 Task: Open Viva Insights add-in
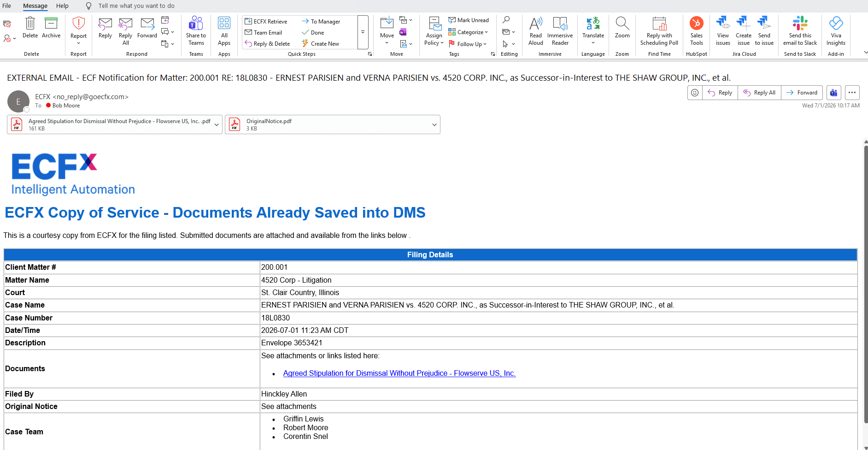836,31
